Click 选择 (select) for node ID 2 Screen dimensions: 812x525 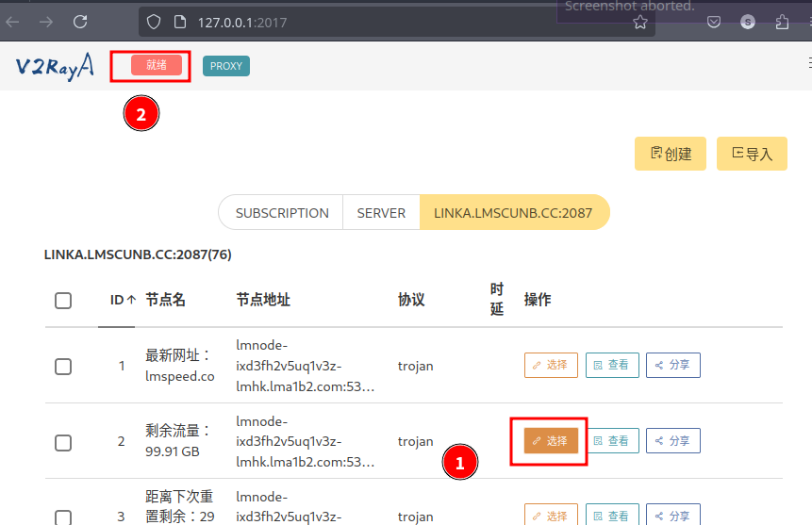pos(551,440)
